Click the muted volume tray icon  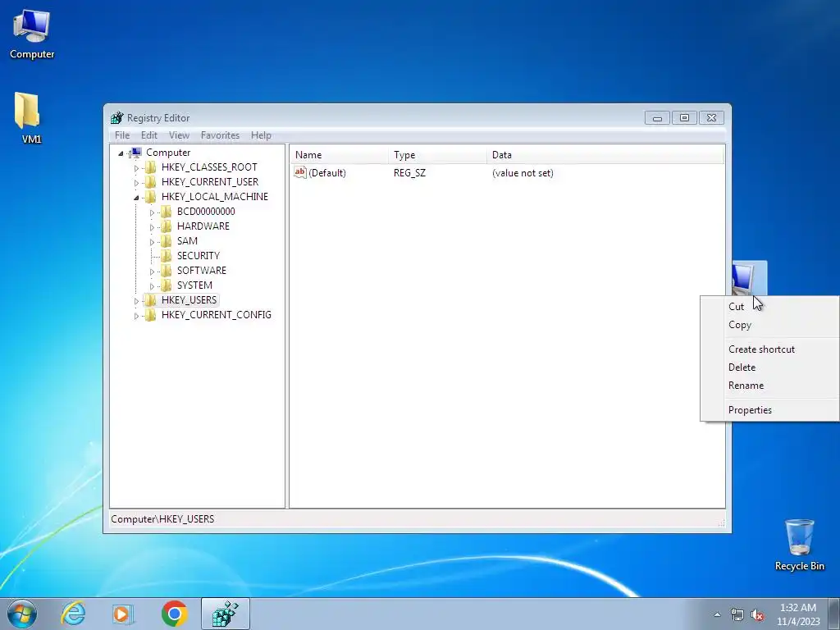[x=757, y=615]
